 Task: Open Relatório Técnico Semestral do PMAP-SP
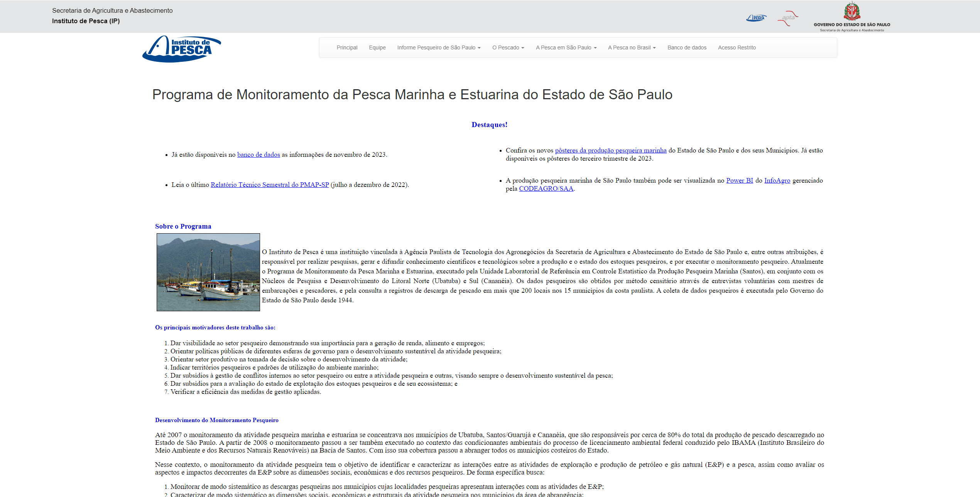pyautogui.click(x=269, y=185)
